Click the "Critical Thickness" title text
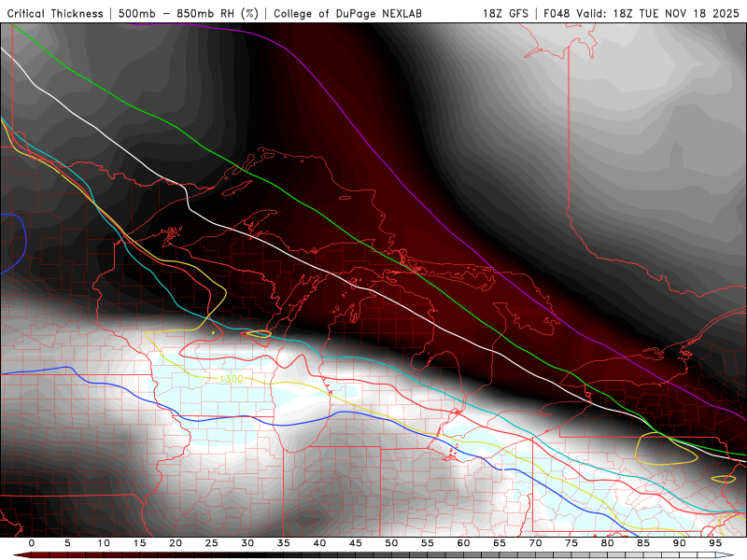 pyautogui.click(x=55, y=13)
